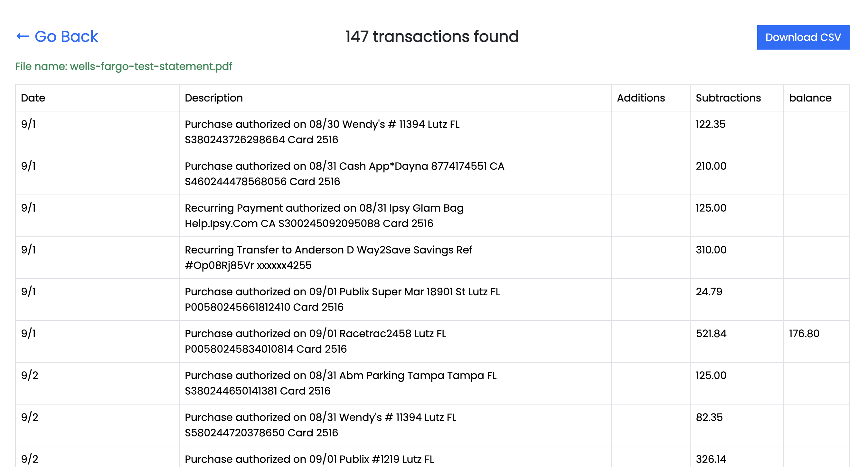Click the Go Back link

point(66,36)
